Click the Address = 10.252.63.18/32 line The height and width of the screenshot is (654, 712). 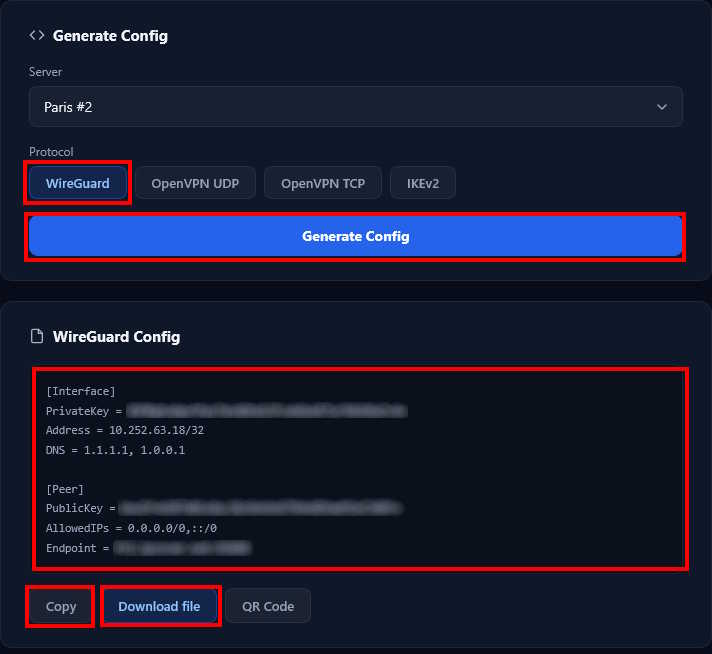125,430
